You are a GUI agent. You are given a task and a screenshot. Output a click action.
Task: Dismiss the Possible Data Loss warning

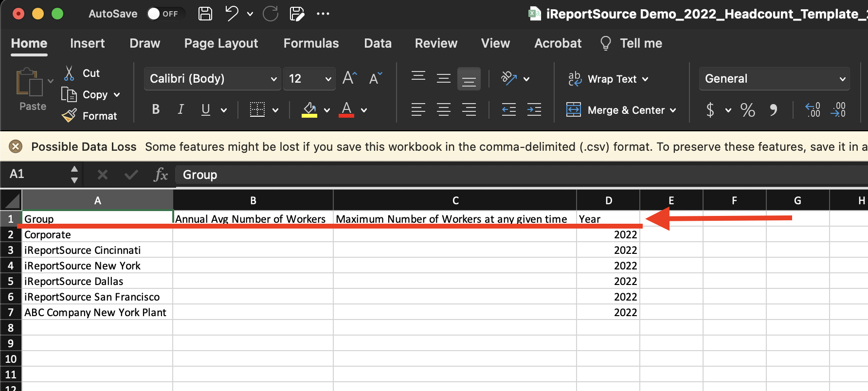(16, 146)
